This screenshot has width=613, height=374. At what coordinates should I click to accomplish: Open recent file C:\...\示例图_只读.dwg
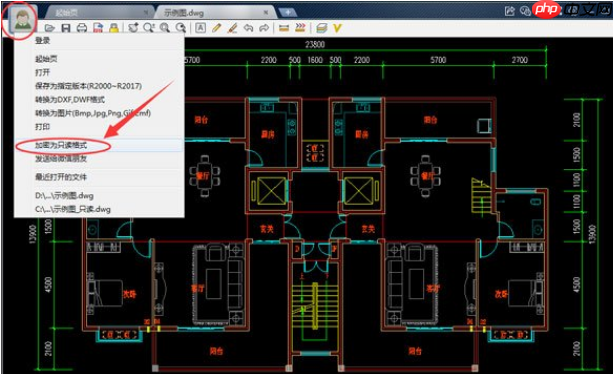click(x=73, y=209)
